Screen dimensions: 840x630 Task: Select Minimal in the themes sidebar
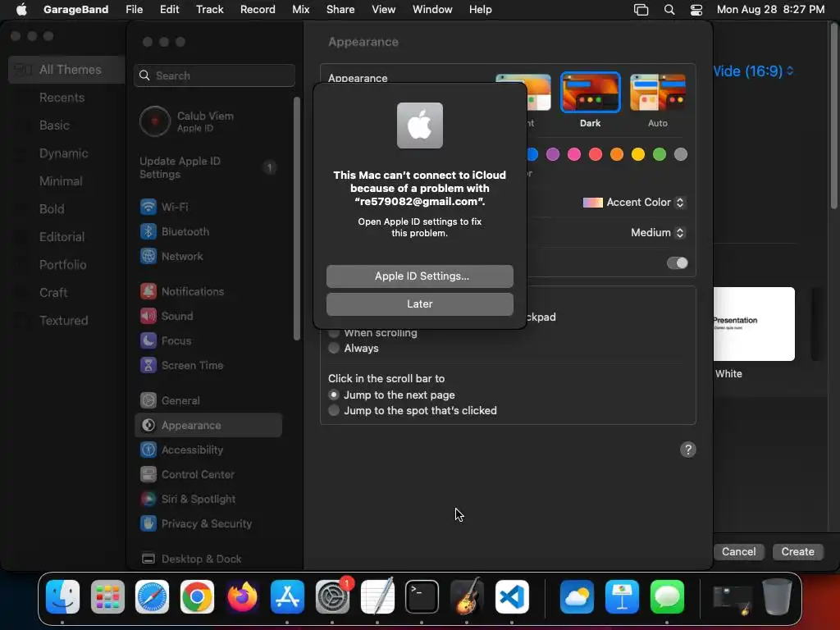tap(61, 181)
